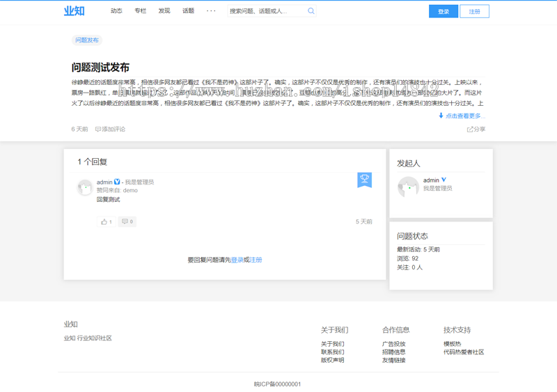Open the 动态 nav item
The height and width of the screenshot is (392, 557).
coord(116,11)
